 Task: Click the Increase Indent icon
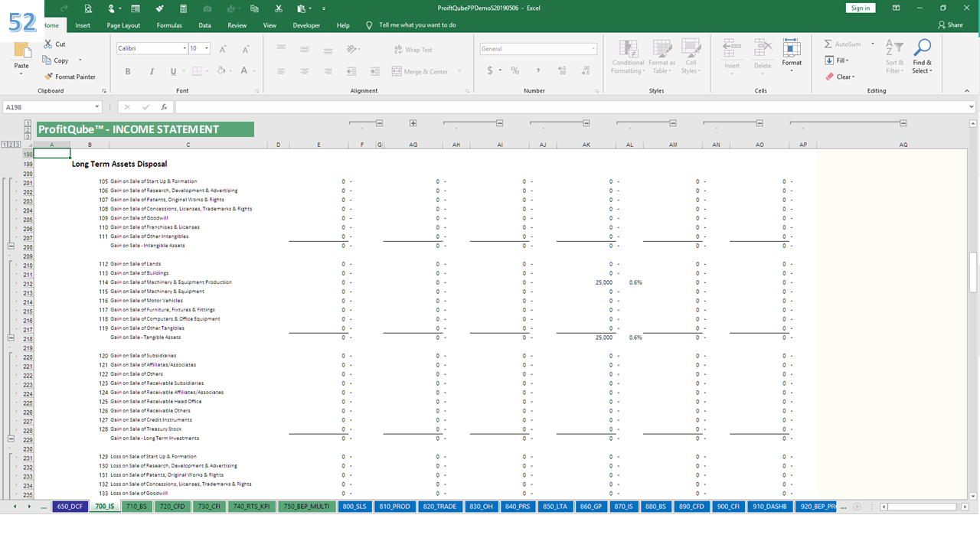(375, 71)
